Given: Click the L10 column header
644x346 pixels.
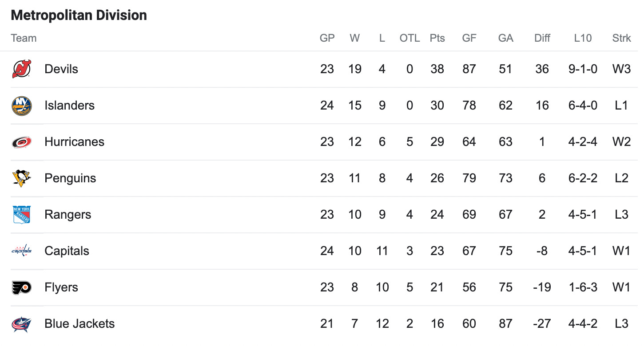Looking at the screenshot, I should 583,38.
